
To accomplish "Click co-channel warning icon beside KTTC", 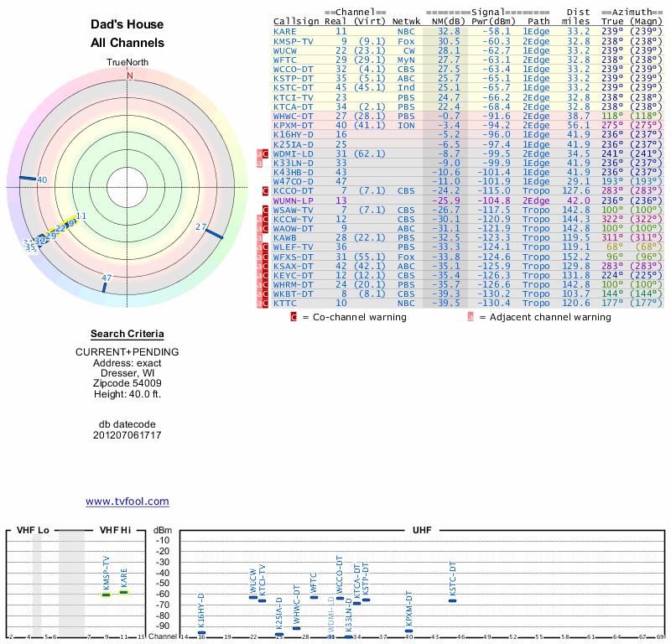I will point(266,303).
